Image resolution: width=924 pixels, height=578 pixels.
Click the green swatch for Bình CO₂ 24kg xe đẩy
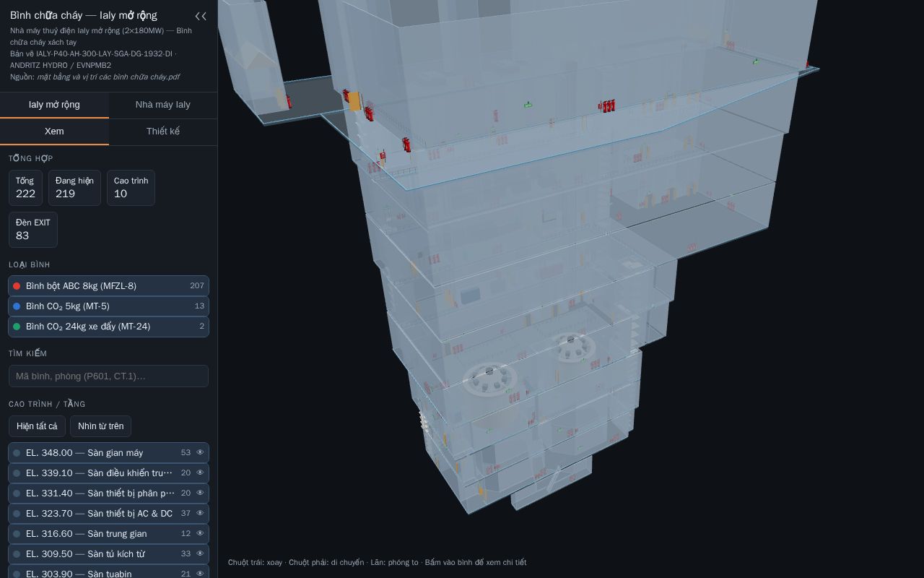[x=17, y=327]
